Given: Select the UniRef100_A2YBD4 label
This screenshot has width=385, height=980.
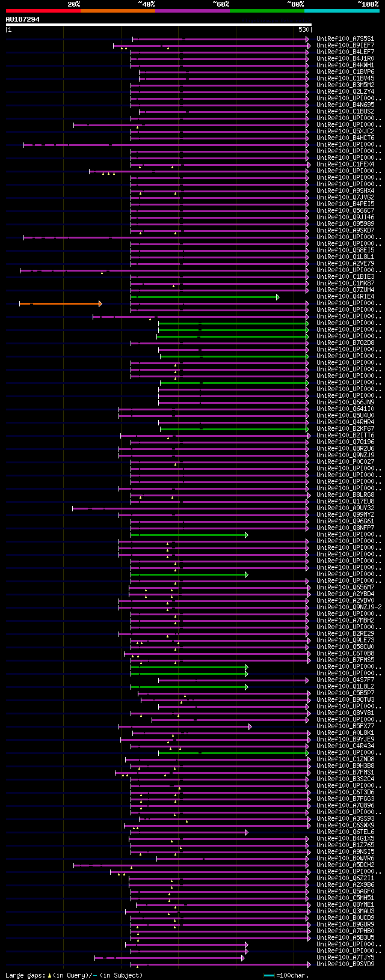Looking at the screenshot, I should (x=345, y=594).
